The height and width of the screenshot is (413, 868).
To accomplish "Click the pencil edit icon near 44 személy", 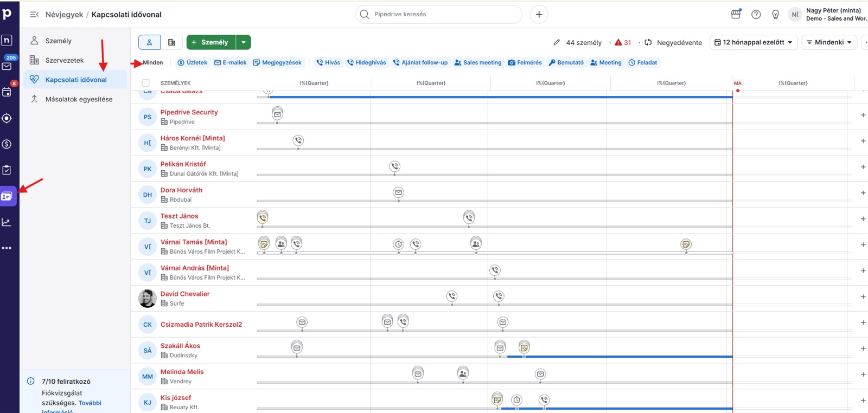I will coord(557,42).
